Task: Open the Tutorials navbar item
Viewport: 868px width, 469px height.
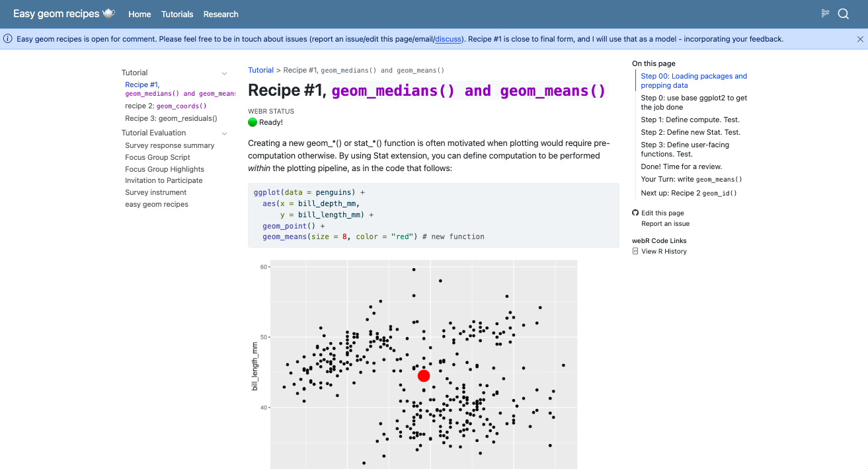Action: point(177,14)
